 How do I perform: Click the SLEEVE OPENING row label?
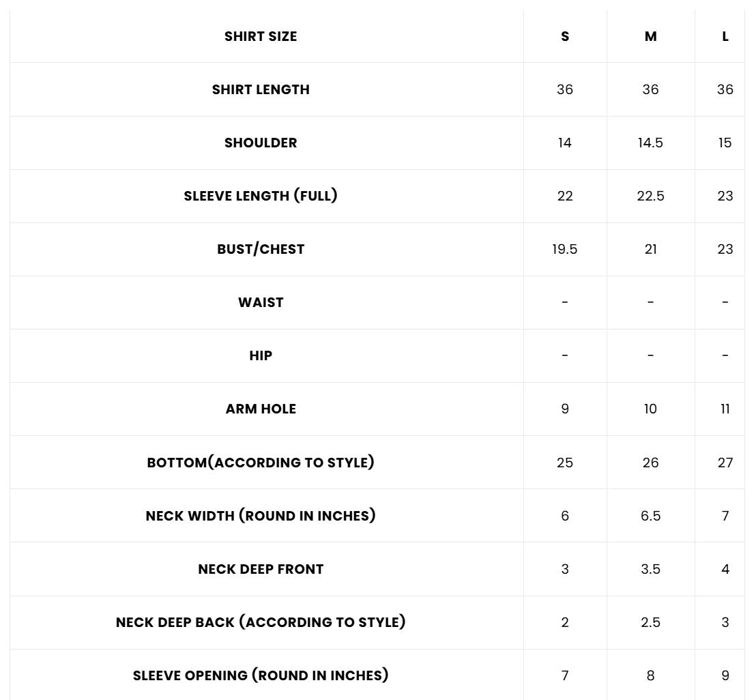tap(261, 675)
